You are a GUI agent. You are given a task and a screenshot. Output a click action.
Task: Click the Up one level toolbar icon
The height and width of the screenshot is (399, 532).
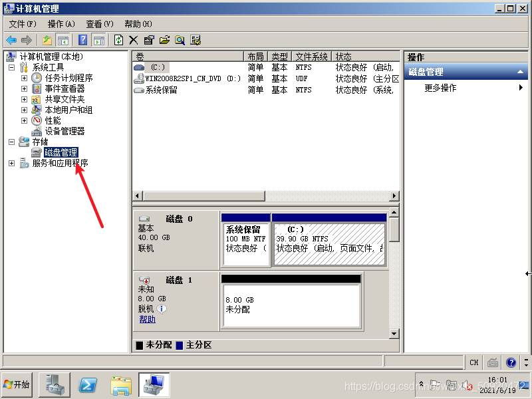click(47, 41)
